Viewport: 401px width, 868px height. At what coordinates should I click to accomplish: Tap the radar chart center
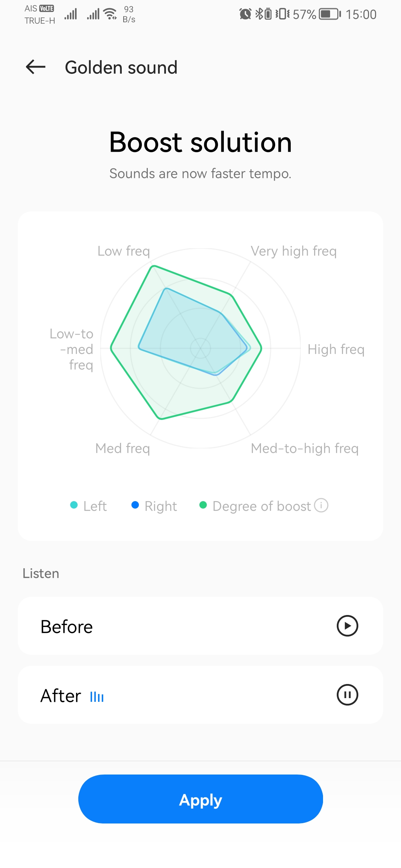[200, 348]
